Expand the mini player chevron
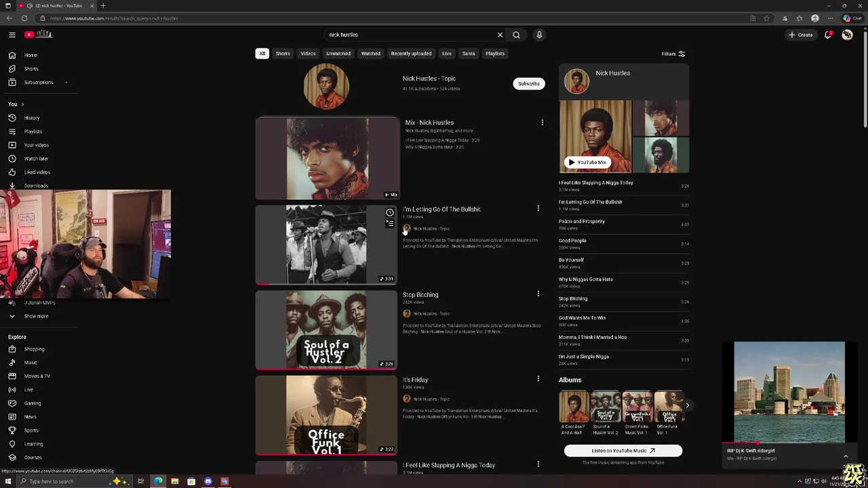This screenshot has height=488, width=868. click(846, 456)
